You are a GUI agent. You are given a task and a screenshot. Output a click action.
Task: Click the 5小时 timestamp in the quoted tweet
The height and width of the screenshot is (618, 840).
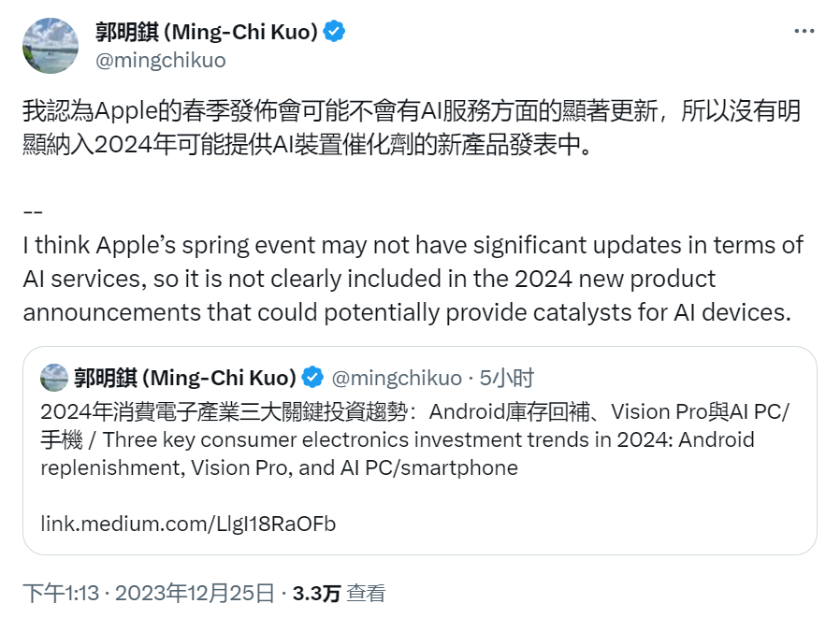[507, 378]
